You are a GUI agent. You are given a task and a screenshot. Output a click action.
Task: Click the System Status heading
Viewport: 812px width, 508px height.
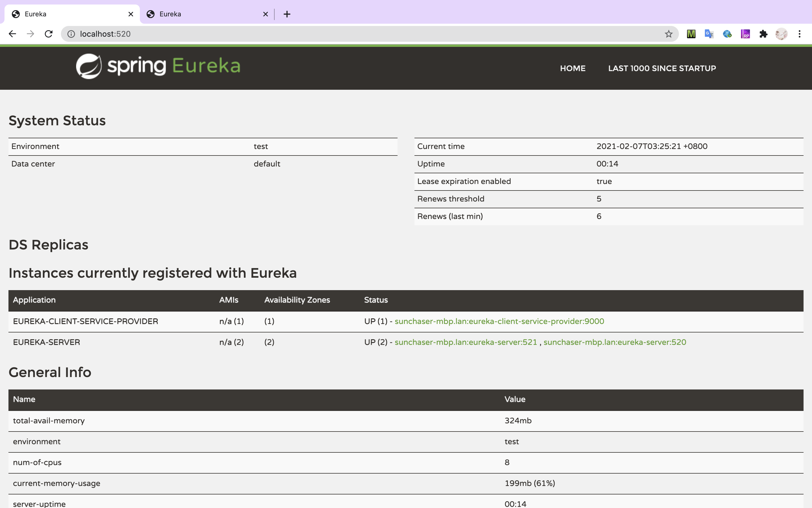pyautogui.click(x=57, y=121)
